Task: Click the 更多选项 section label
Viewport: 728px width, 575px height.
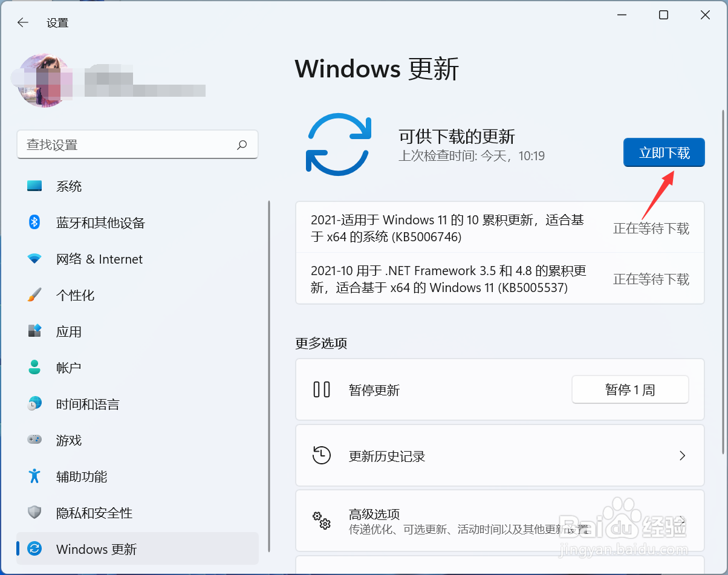Action: [321, 343]
